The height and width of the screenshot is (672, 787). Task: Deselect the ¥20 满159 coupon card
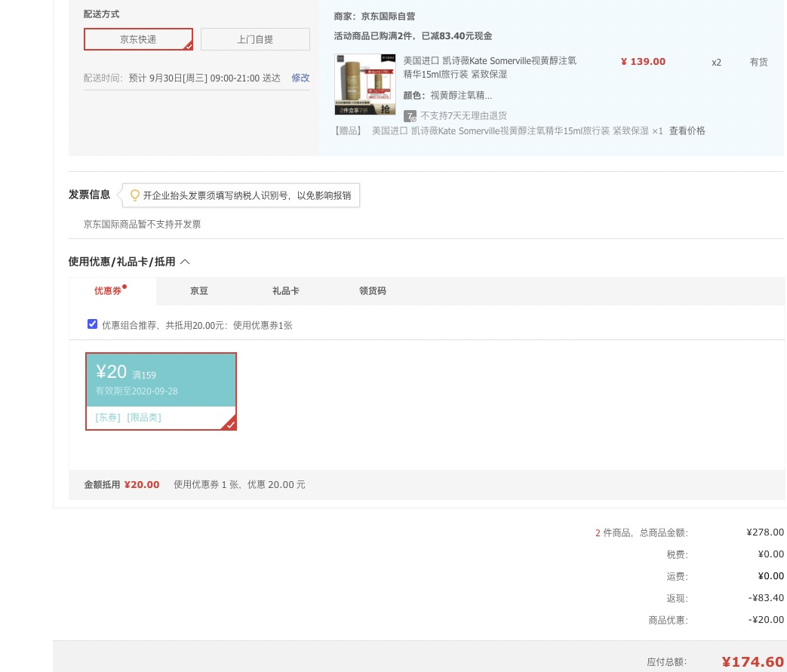pyautogui.click(x=161, y=391)
